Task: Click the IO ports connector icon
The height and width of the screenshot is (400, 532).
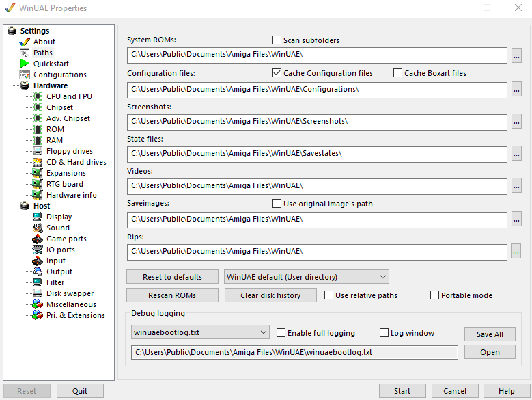Action: [38, 250]
